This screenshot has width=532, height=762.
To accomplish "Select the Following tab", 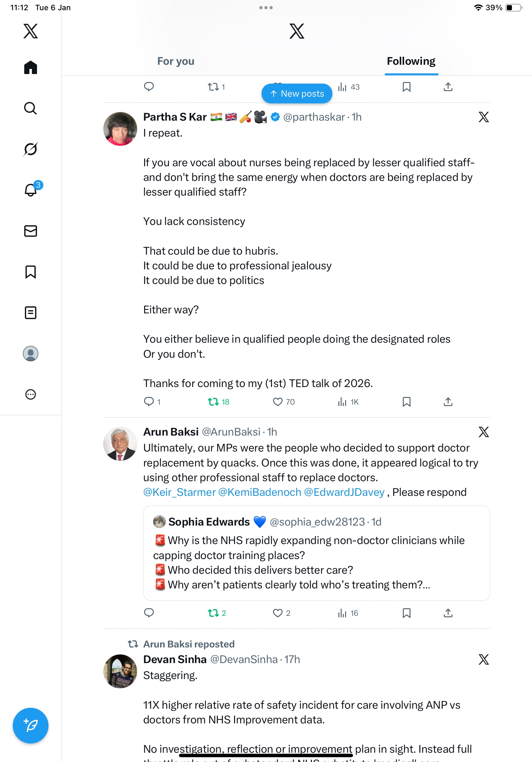I will (411, 61).
